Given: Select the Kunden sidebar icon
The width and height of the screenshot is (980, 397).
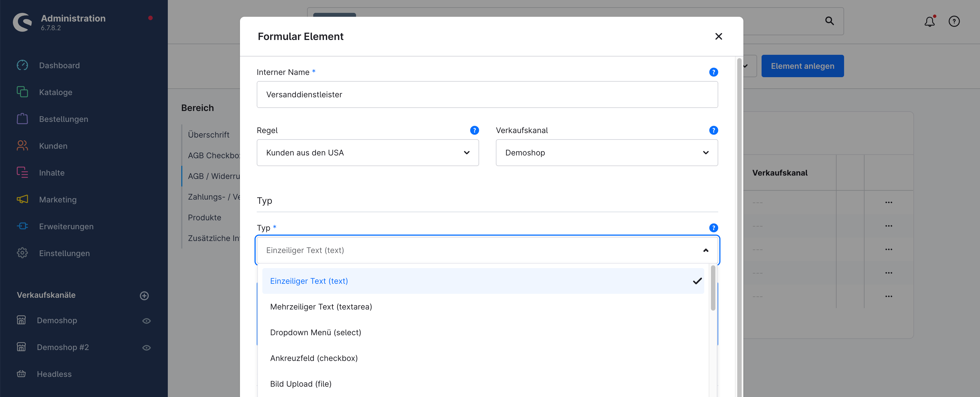Looking at the screenshot, I should 22,146.
